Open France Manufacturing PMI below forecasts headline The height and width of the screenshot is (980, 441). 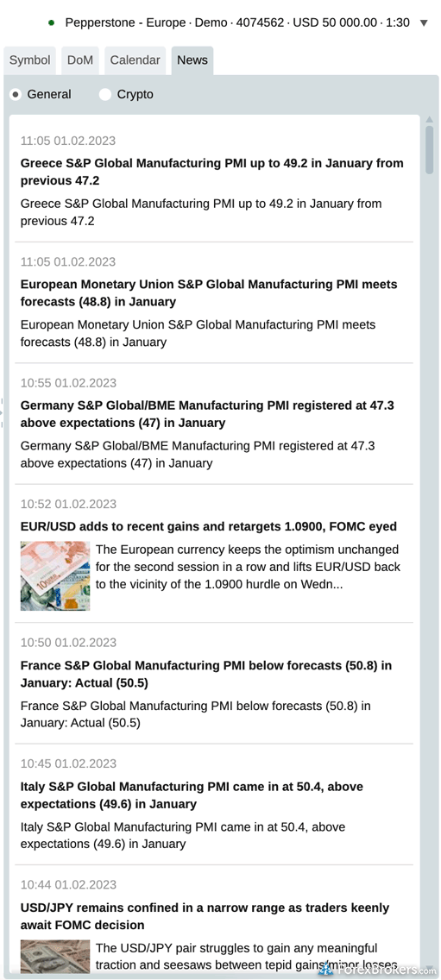tap(206, 675)
